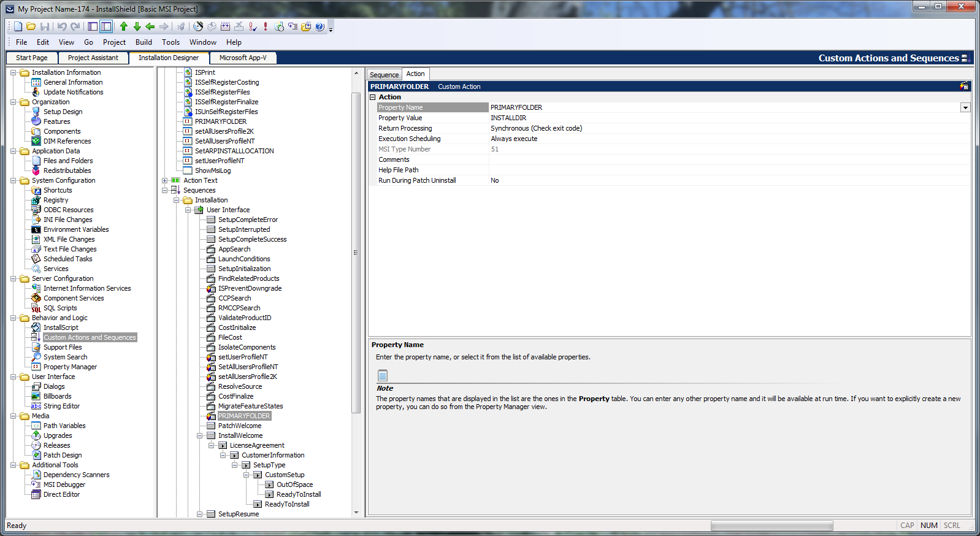Image resolution: width=980 pixels, height=536 pixels.
Task: Open help with the question mark icon
Action: point(320,26)
